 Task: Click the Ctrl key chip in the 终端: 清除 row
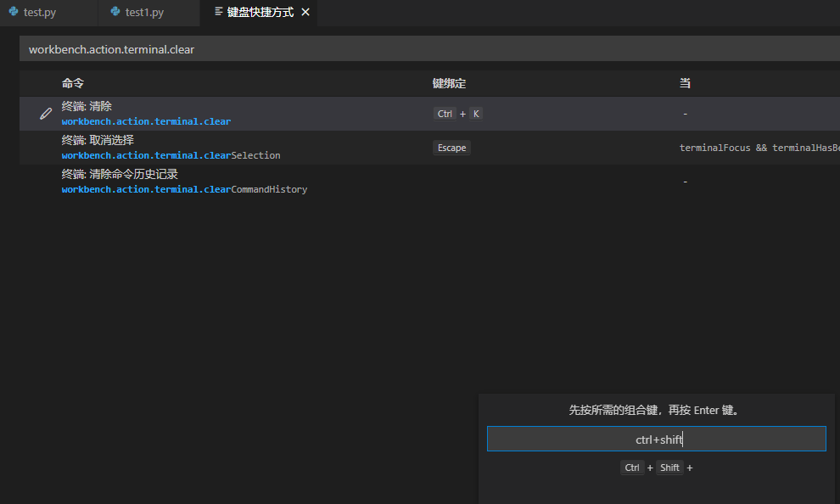pyautogui.click(x=444, y=113)
